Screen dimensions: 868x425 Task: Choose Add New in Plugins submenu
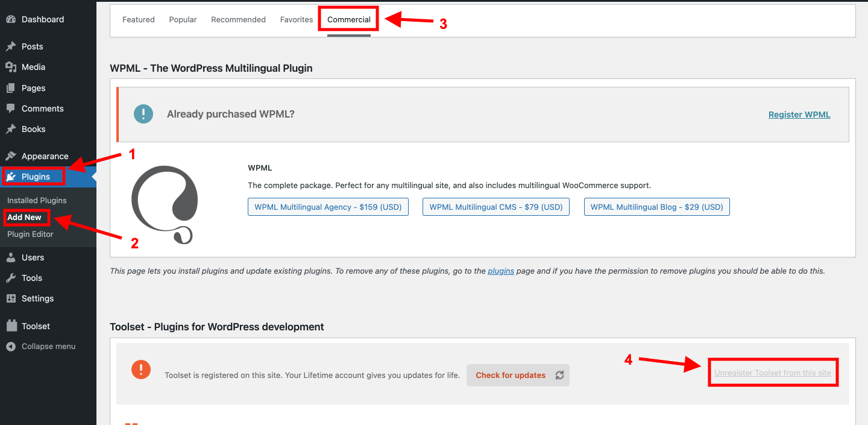pyautogui.click(x=25, y=217)
